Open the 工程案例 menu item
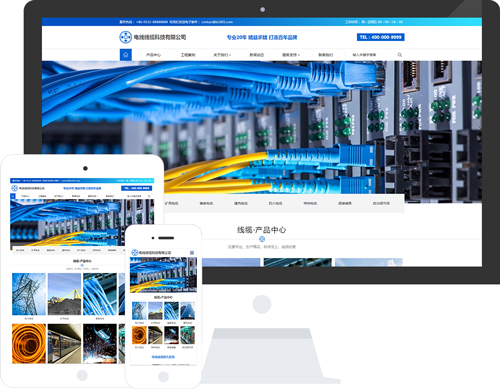 tap(188, 55)
